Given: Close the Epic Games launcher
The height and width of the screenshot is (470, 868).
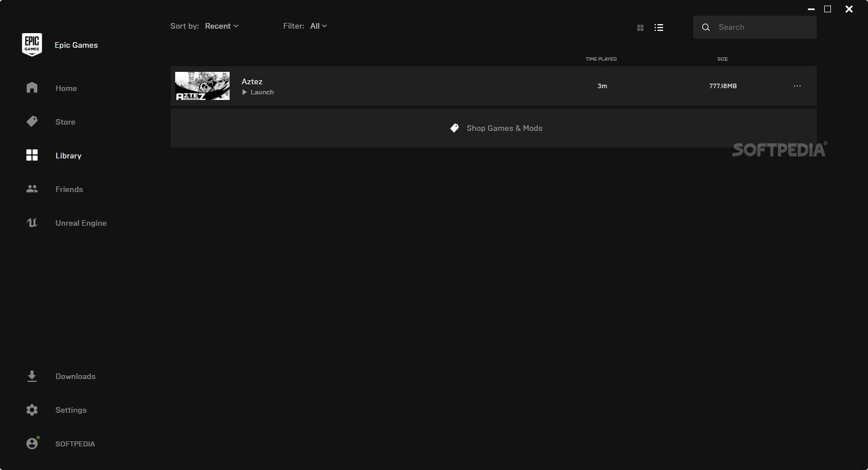Looking at the screenshot, I should click(x=849, y=9).
